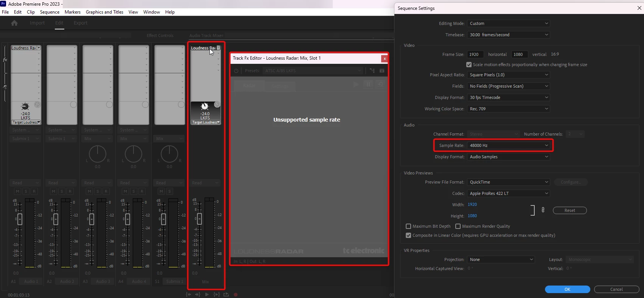Toggle Composite in Linear Color checkbox
This screenshot has height=298, width=644.
coord(408,235)
